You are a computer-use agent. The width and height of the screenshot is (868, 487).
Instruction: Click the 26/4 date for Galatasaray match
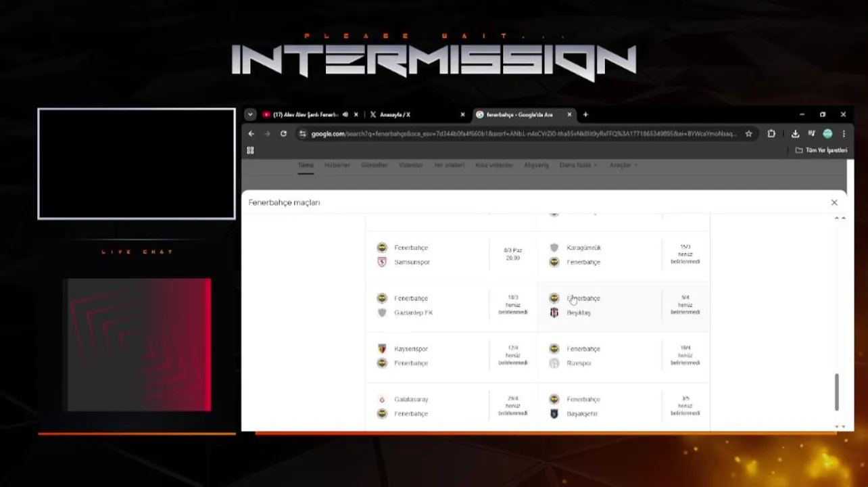click(x=512, y=398)
